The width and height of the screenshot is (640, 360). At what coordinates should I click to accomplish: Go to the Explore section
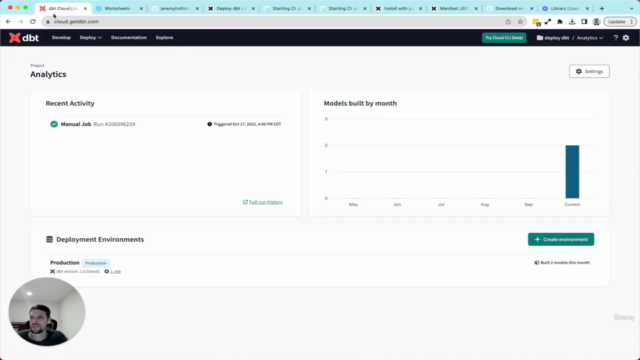click(164, 38)
